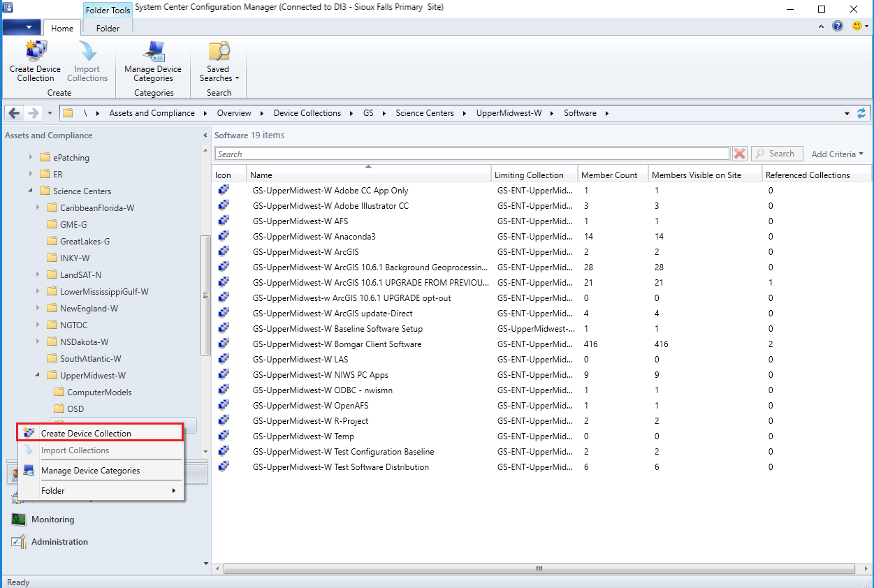Collapse the UpperMidwest-W tree node
Image resolution: width=874 pixels, height=588 pixels.
point(38,375)
